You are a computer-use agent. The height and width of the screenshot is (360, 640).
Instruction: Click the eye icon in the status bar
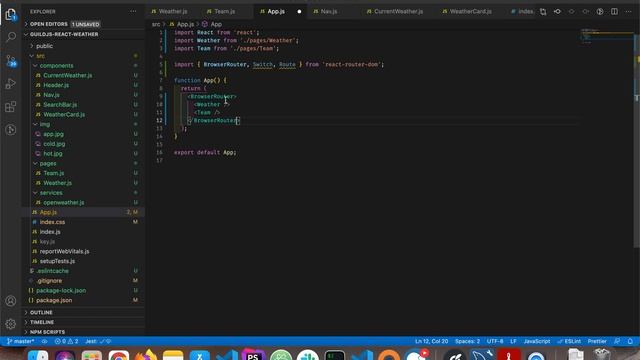click(x=44, y=341)
